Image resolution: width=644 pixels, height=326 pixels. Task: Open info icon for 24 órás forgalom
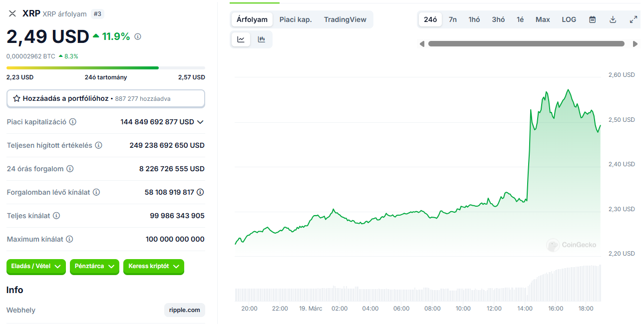click(70, 169)
